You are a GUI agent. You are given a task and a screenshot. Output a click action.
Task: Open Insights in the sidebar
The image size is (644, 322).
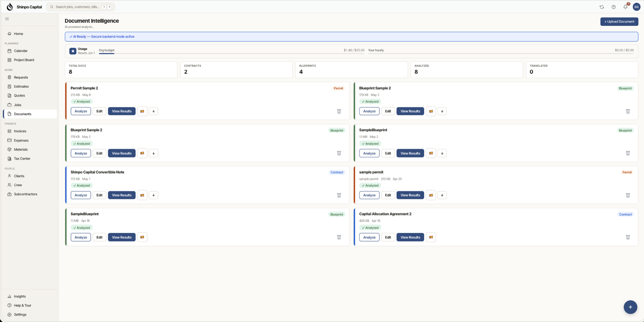click(29, 296)
